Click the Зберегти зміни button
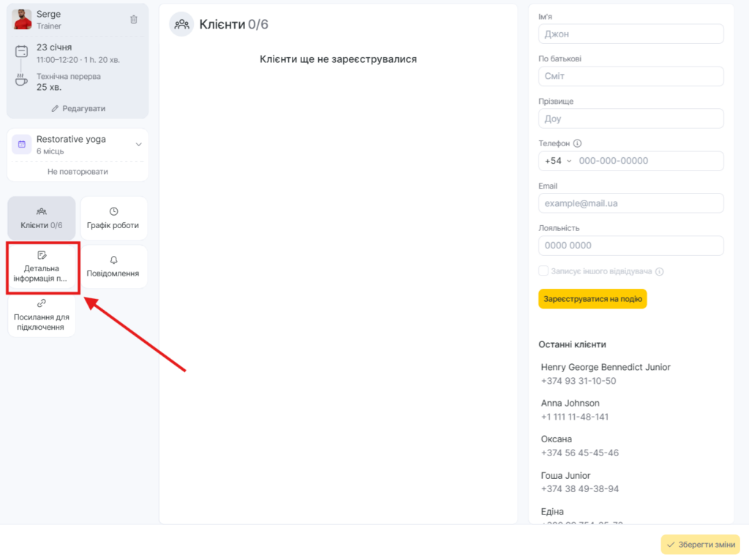This screenshot has height=560, width=749. pyautogui.click(x=700, y=545)
